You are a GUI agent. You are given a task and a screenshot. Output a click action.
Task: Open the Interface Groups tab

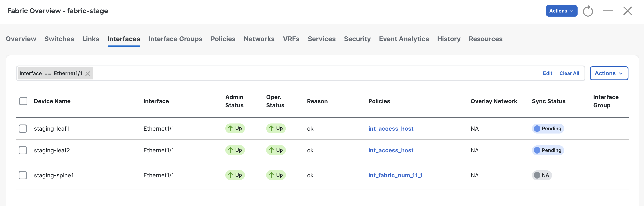[175, 39]
